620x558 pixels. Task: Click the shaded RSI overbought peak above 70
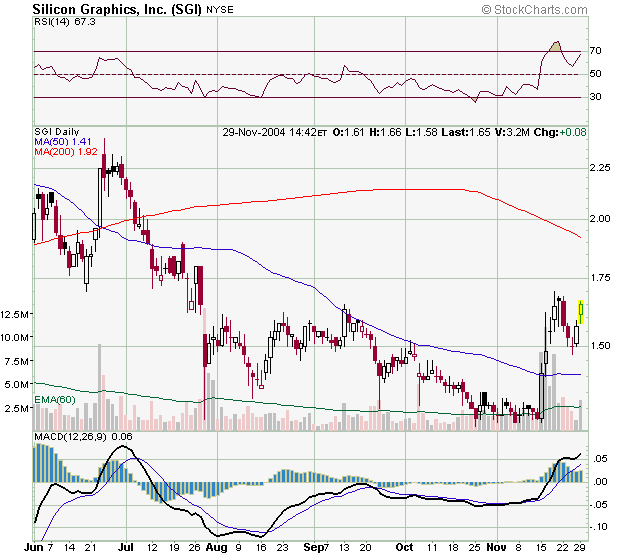(556, 47)
